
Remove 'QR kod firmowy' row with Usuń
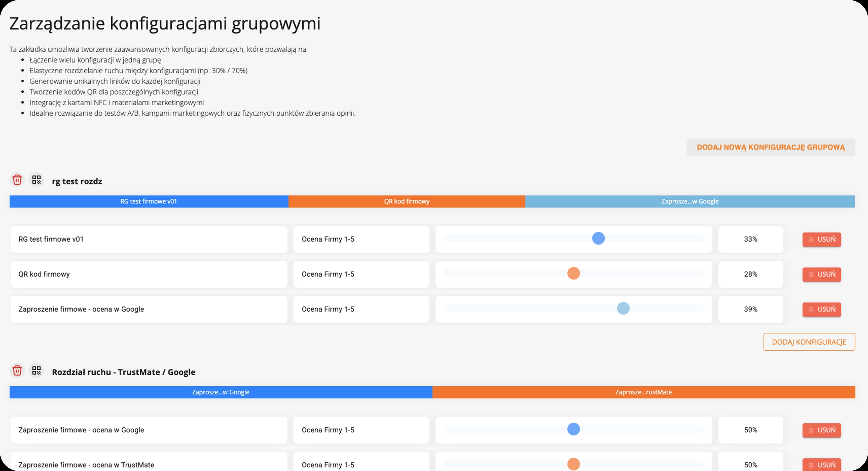click(x=821, y=274)
